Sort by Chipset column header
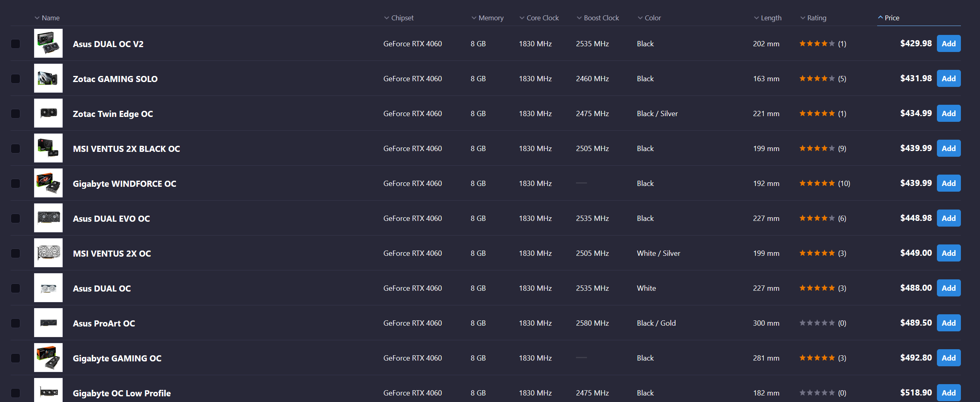This screenshot has height=402, width=980. (399, 18)
